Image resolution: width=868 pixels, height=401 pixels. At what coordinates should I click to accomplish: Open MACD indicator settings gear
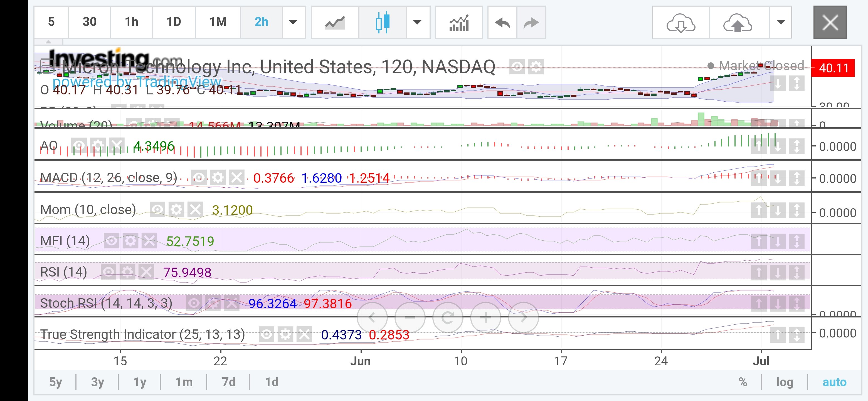218,177
